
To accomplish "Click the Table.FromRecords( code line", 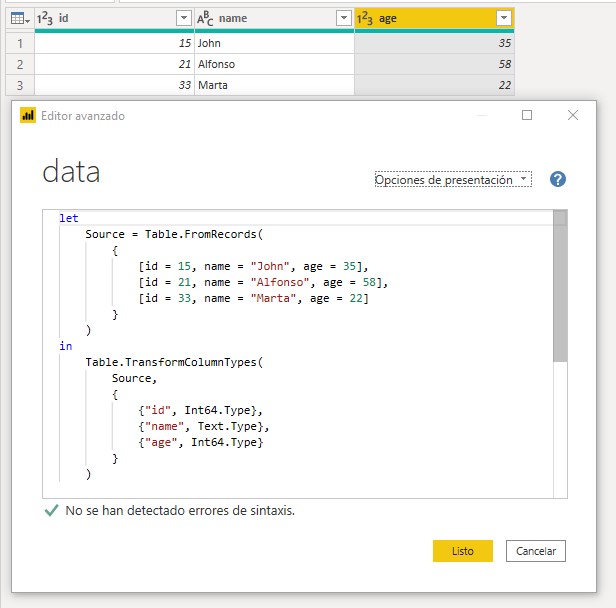I will pos(174,234).
